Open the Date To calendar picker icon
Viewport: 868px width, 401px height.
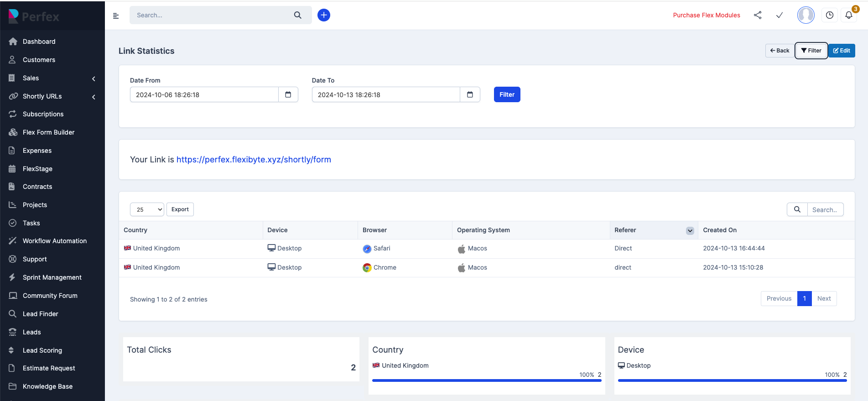[470, 94]
